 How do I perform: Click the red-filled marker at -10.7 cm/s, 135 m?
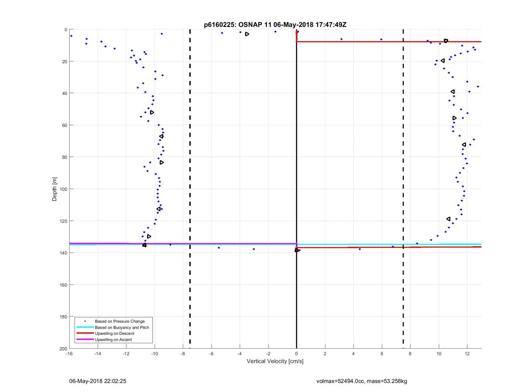click(x=145, y=245)
